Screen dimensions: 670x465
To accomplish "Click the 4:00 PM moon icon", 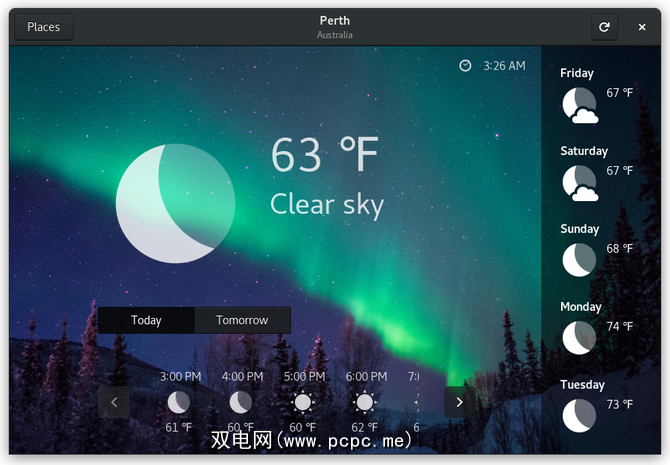I will [x=241, y=402].
